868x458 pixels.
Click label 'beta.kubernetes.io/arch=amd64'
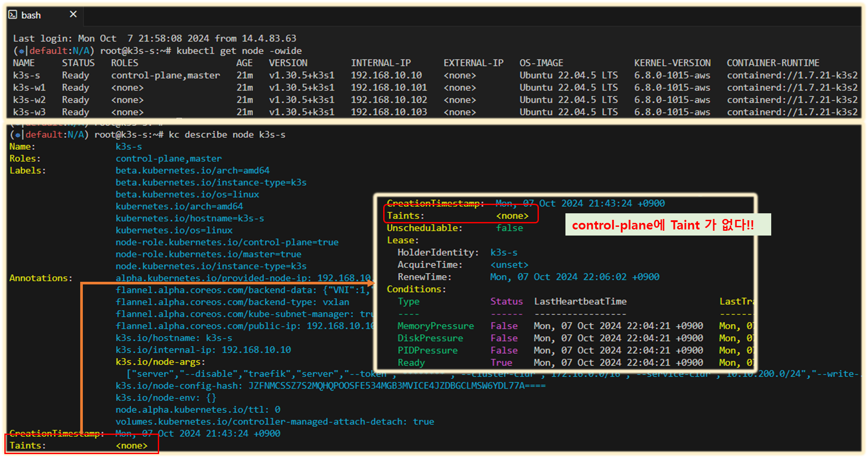point(192,171)
